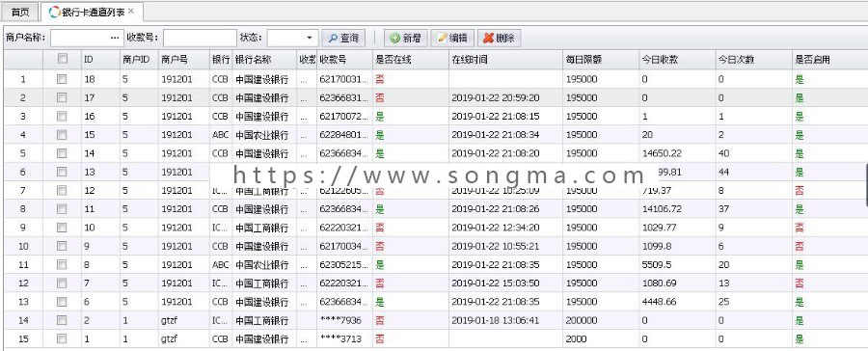
Task: Focus the 收款号 input field
Action: tap(200, 38)
